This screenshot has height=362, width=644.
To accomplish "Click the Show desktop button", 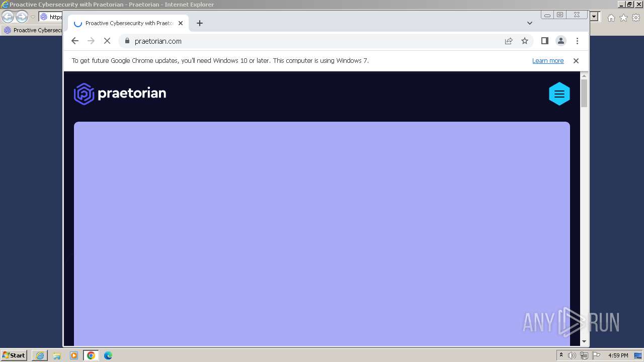I will click(x=638, y=355).
